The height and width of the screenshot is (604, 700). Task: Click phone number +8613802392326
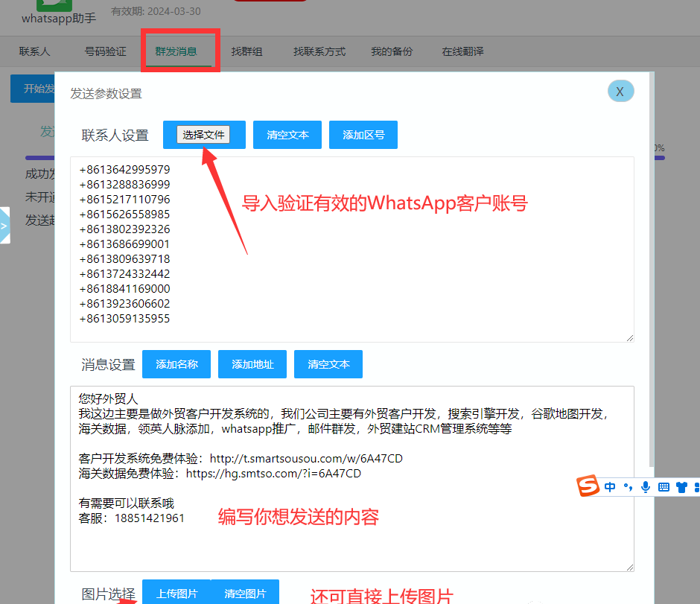point(124,229)
